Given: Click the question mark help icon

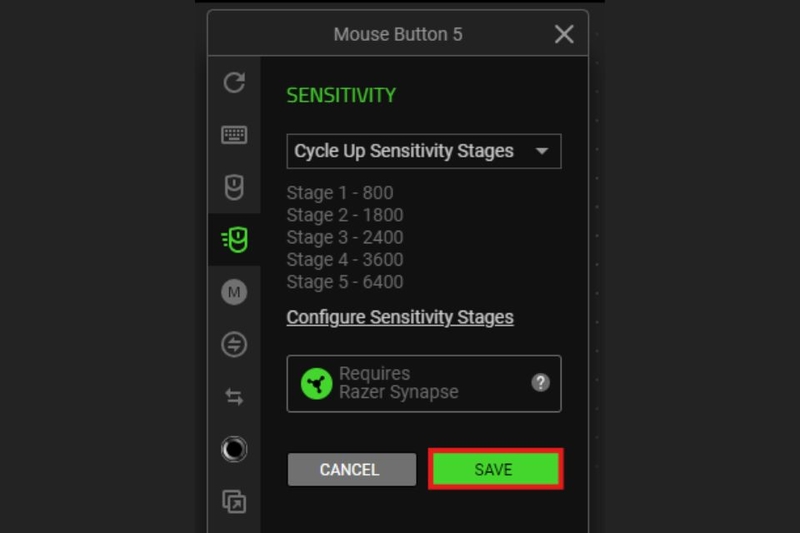Looking at the screenshot, I should (540, 383).
